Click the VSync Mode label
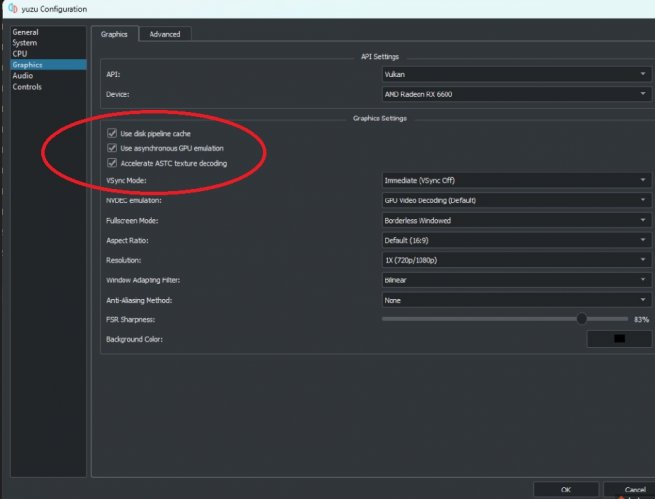655x499 pixels. coord(126,181)
